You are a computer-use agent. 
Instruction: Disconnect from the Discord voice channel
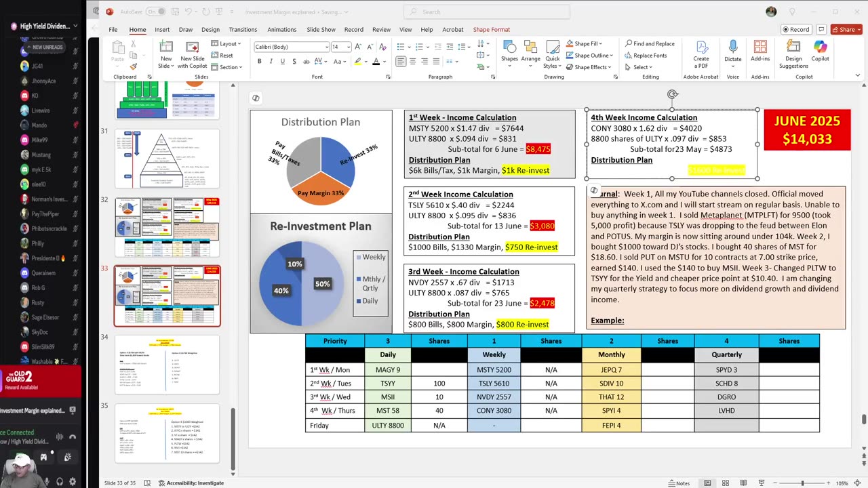pos(73,436)
